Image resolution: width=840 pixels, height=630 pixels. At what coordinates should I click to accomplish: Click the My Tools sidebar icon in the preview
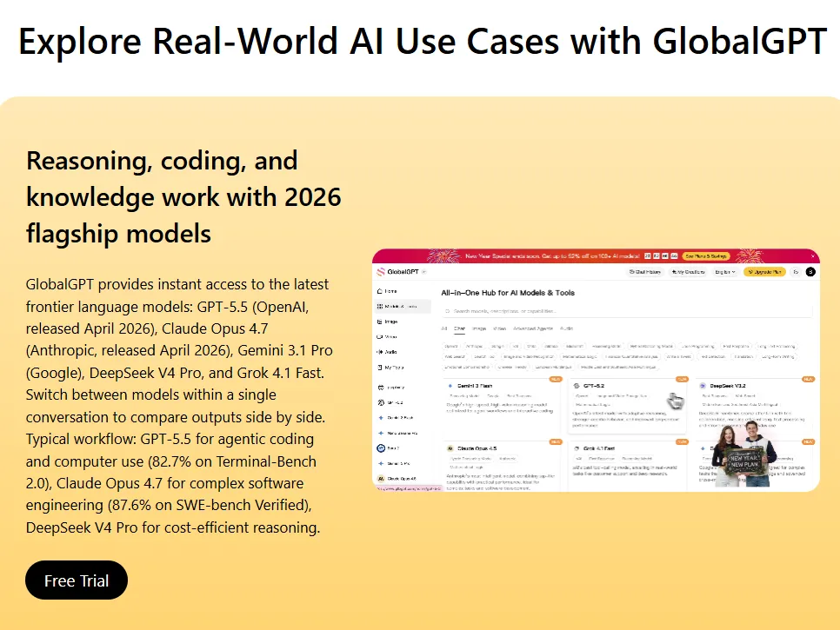[x=380, y=368]
